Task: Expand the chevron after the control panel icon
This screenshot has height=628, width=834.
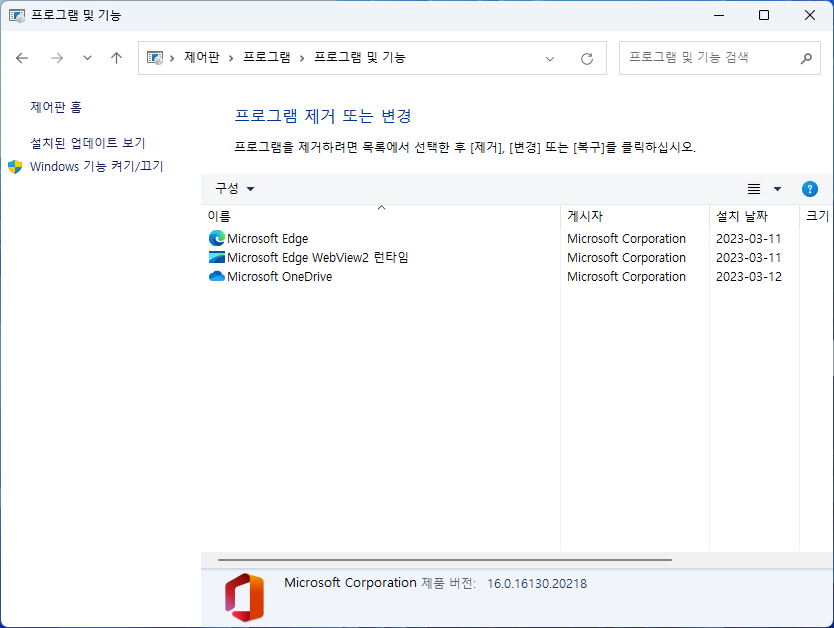Action: tap(172, 58)
